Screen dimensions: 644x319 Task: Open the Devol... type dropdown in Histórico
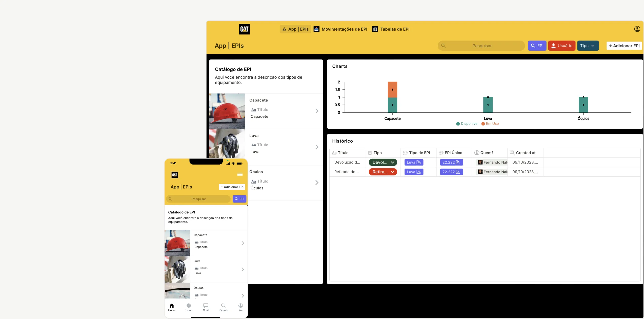[x=383, y=162]
